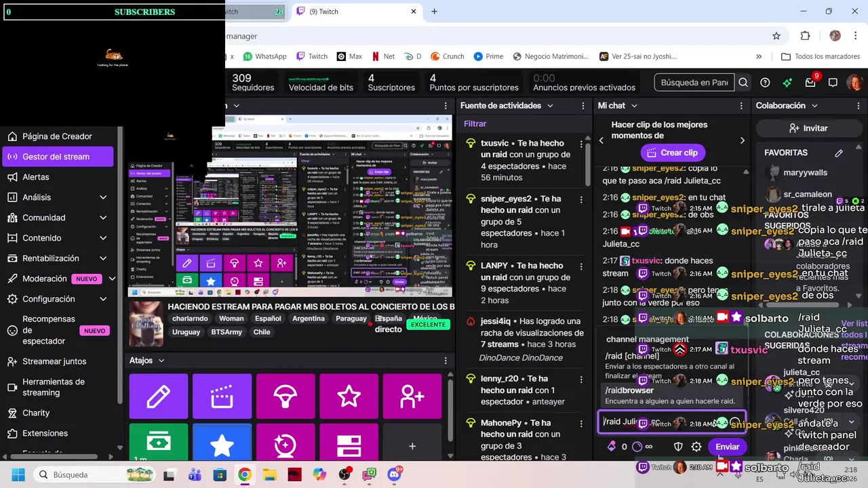The height and width of the screenshot is (488, 868).
Task: Click the outlined star shortcut tile
Action: pyautogui.click(x=349, y=396)
